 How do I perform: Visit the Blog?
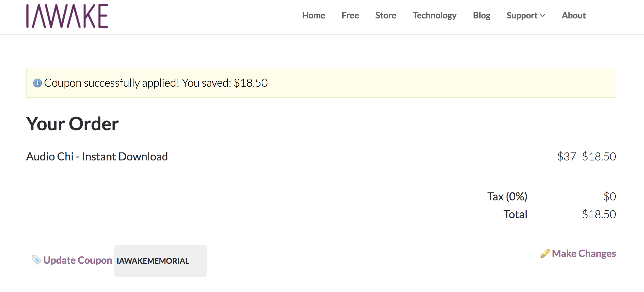pyautogui.click(x=481, y=16)
